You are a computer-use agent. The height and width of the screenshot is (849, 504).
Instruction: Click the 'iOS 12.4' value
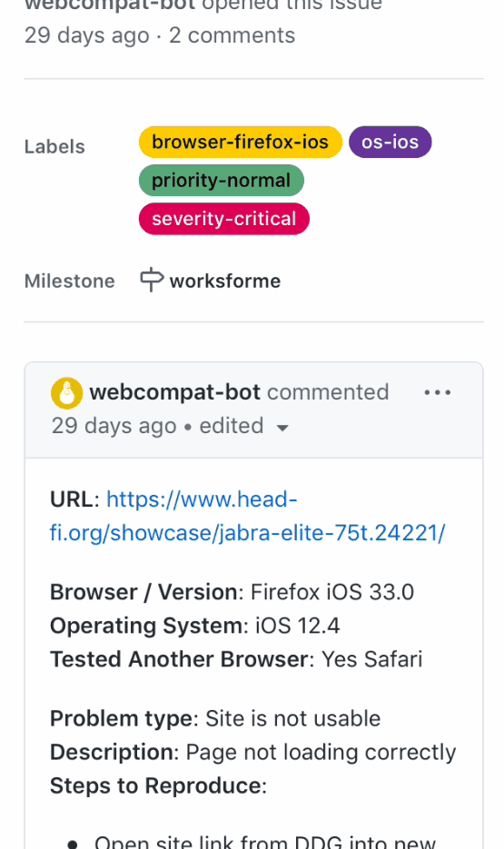pos(297,626)
